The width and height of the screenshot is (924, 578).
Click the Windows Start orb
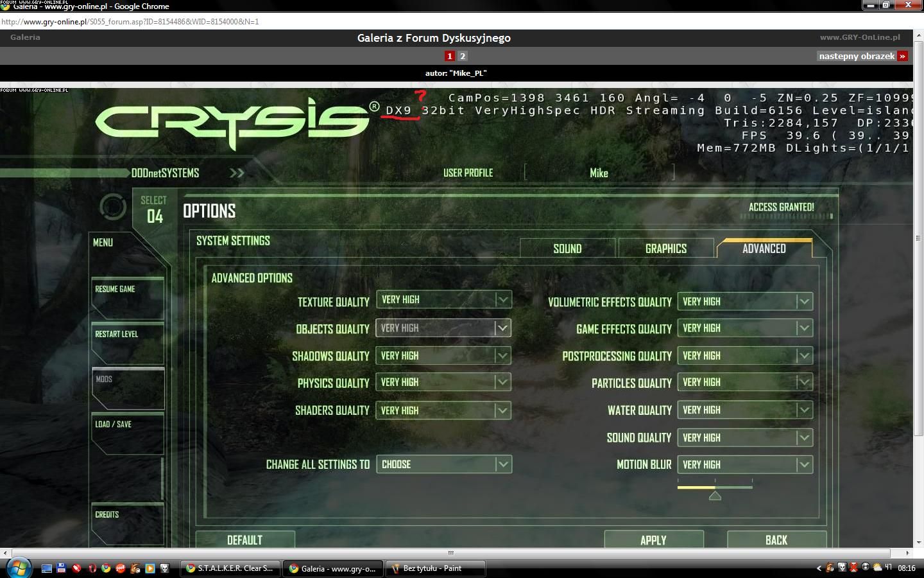tap(18, 568)
